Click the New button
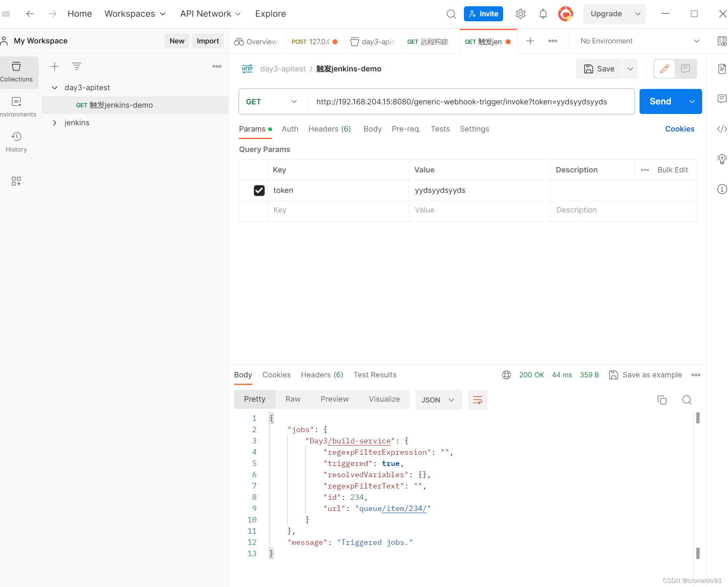Image resolution: width=728 pixels, height=587 pixels. pyautogui.click(x=177, y=41)
